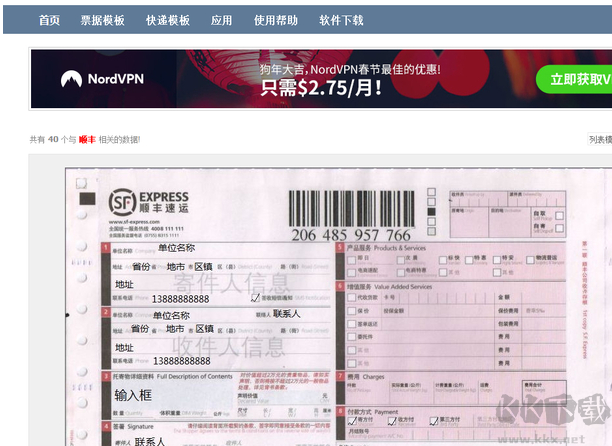This screenshot has width=612, height=446.
Task: Open the NordVPN $2.75/月 promotion text
Action: click(321, 87)
